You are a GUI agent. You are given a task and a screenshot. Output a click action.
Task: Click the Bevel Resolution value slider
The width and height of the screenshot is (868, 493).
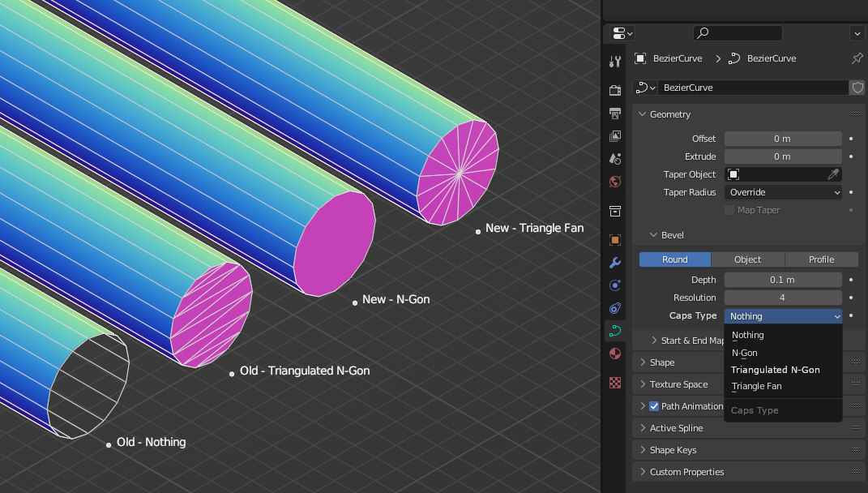(x=783, y=298)
